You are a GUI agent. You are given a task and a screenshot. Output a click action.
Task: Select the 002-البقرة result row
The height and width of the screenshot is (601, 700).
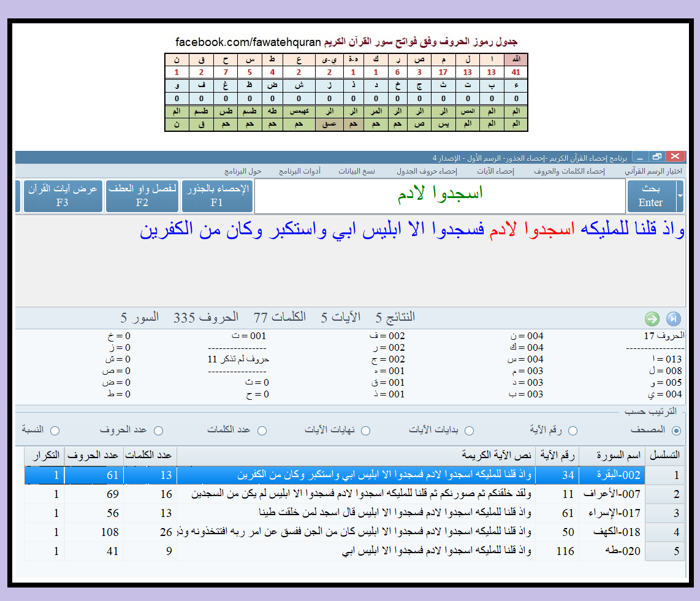335,475
